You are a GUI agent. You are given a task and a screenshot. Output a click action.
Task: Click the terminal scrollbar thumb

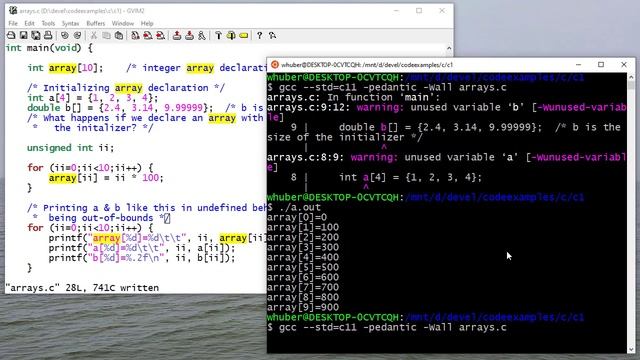631,85
